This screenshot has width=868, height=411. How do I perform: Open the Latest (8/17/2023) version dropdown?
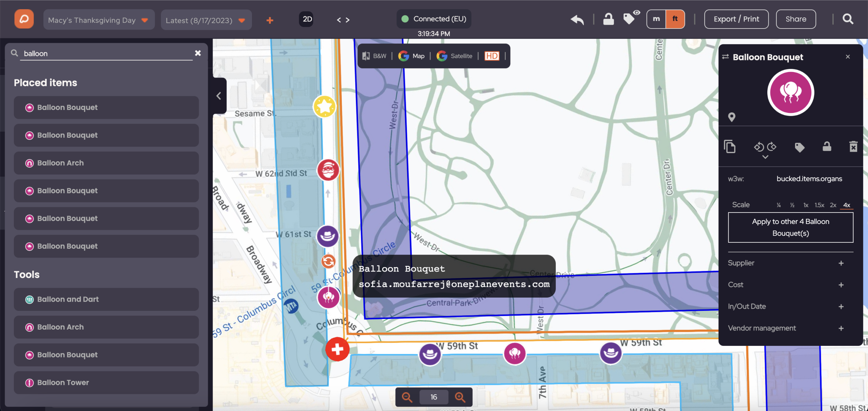206,20
